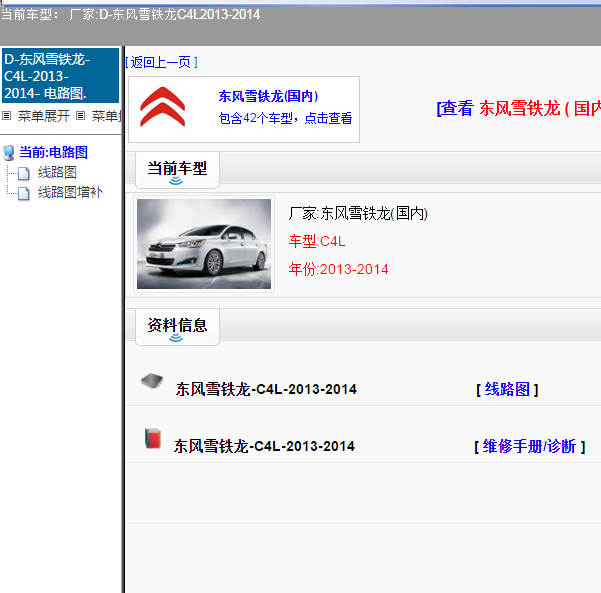Click the silver C4L car thumbnail
Viewport: 601px width, 593px height.
[x=204, y=244]
